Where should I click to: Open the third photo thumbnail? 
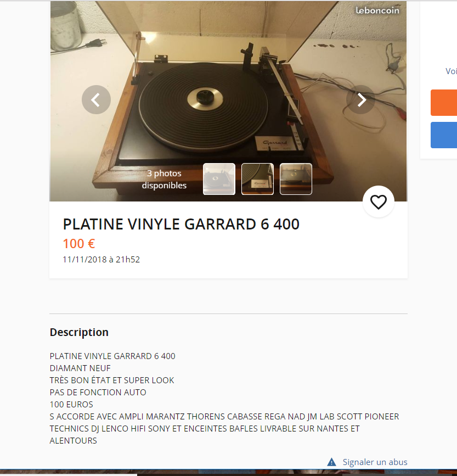(x=296, y=179)
